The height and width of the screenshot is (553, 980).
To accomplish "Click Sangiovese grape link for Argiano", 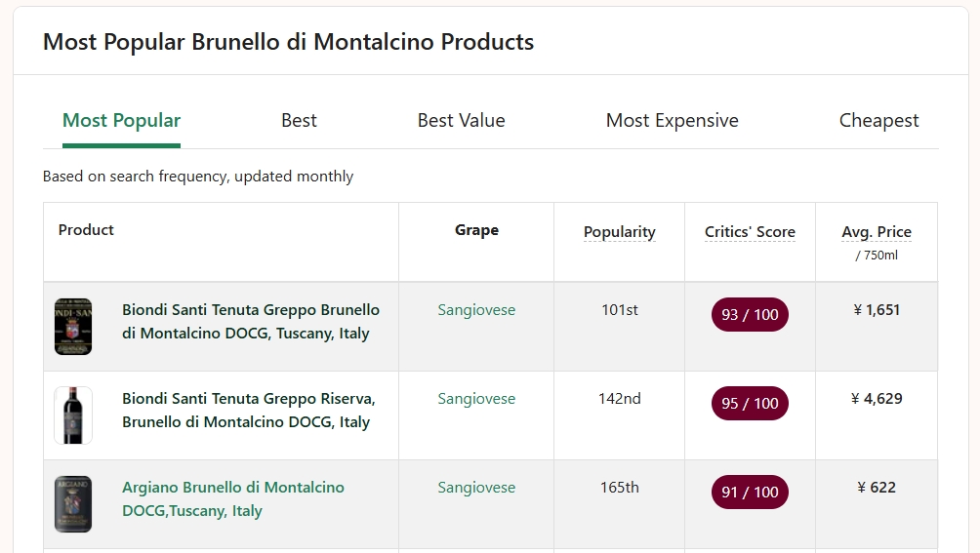I will 476,488.
